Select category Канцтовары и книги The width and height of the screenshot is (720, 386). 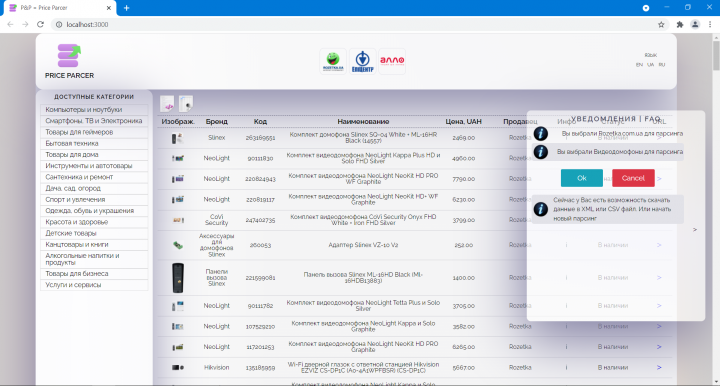(x=94, y=245)
